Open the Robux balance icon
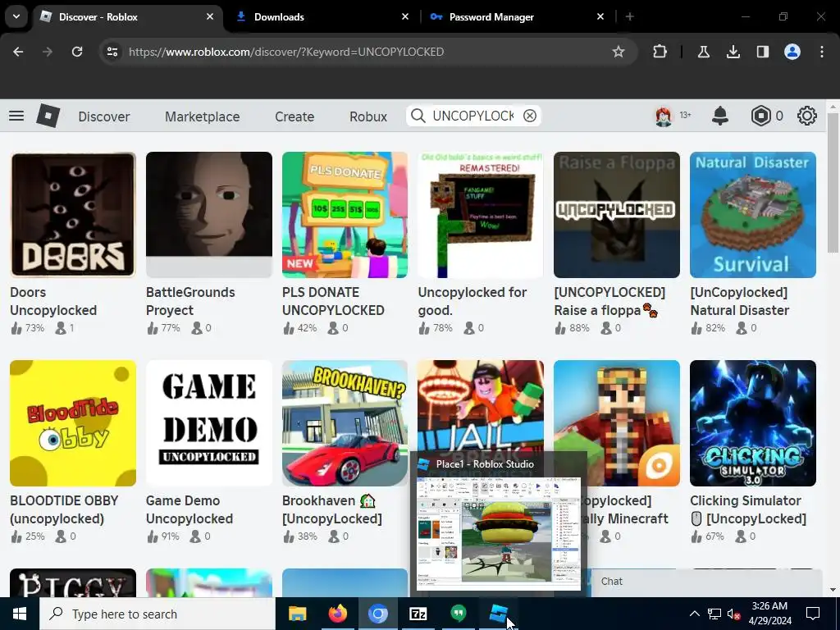 pos(760,116)
